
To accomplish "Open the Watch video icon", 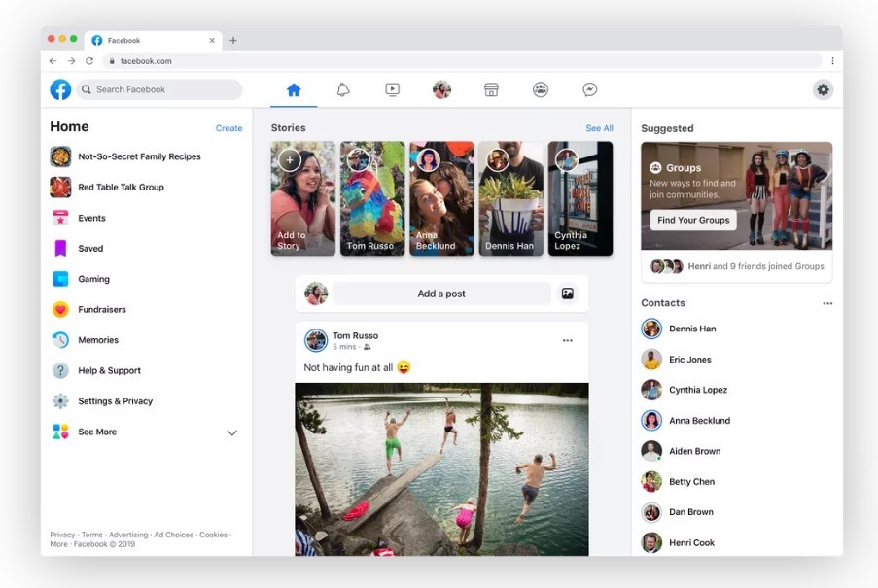I will 392,89.
